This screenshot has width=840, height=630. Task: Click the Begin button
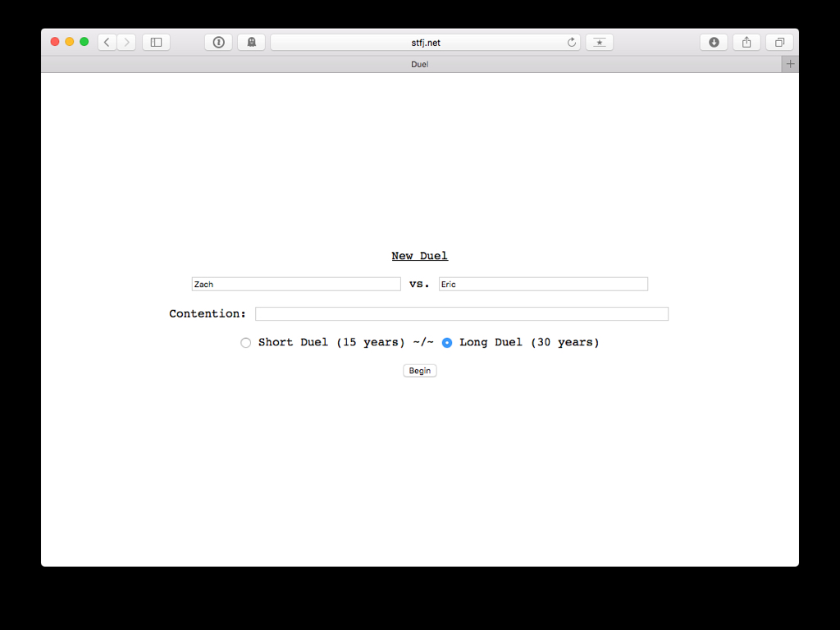(420, 371)
